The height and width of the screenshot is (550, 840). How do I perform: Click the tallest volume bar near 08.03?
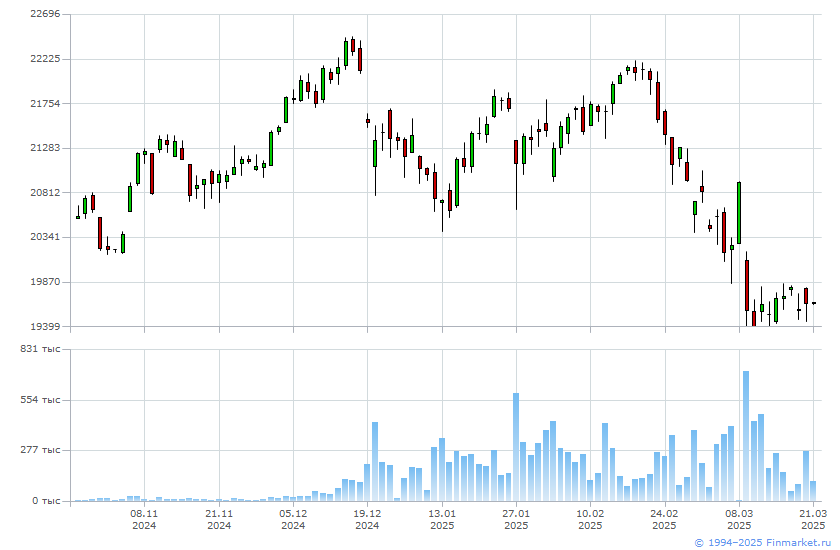point(746,436)
